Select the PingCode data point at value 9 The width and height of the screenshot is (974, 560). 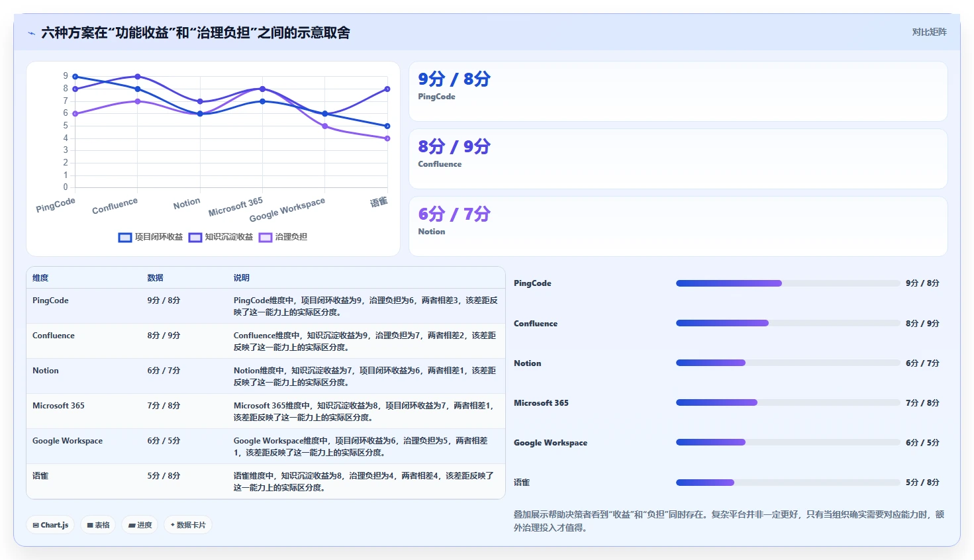pos(75,77)
